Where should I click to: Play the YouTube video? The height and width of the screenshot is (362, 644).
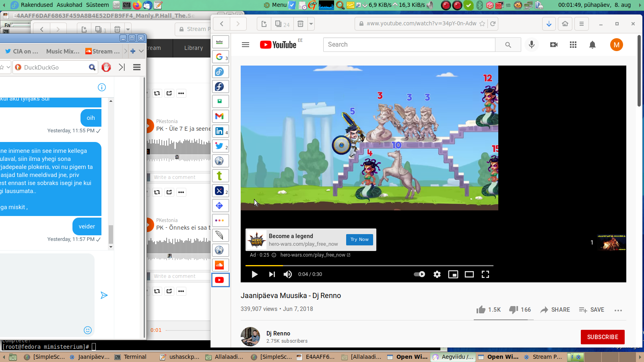[254, 274]
